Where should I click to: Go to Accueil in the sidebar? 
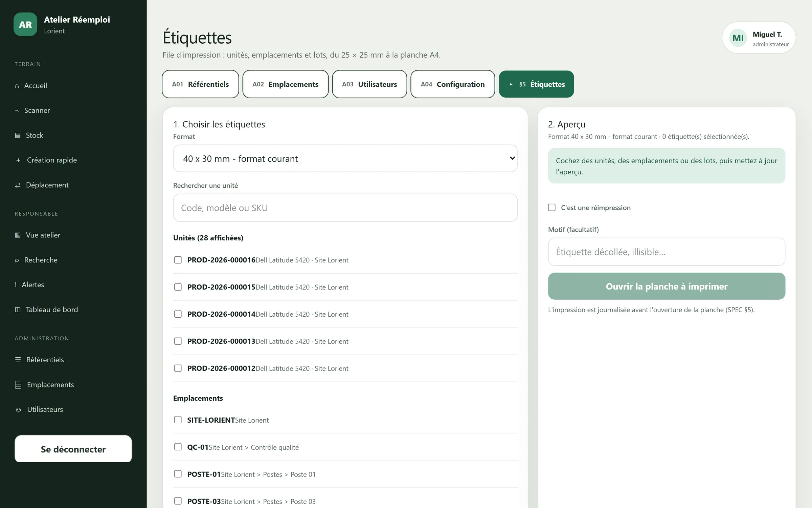point(73,86)
